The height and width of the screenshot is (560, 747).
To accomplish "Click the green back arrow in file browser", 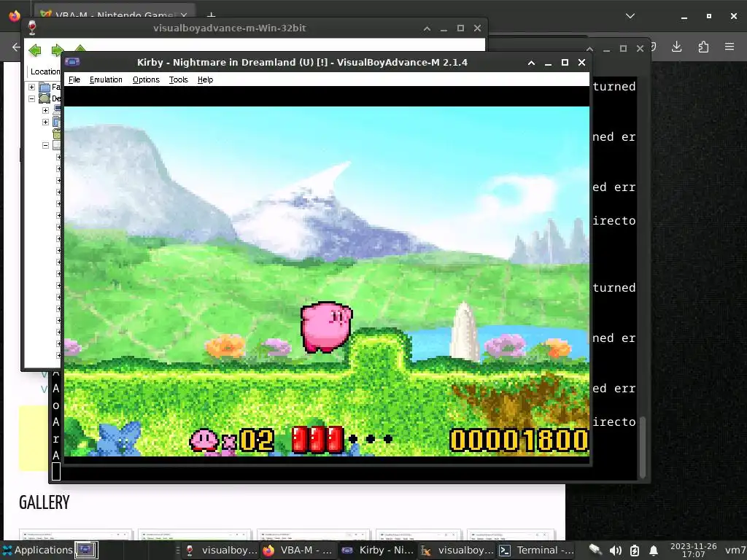I will [x=35, y=50].
